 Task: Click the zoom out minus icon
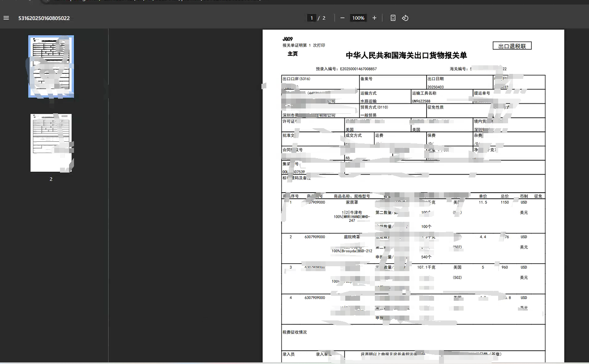tap(342, 18)
